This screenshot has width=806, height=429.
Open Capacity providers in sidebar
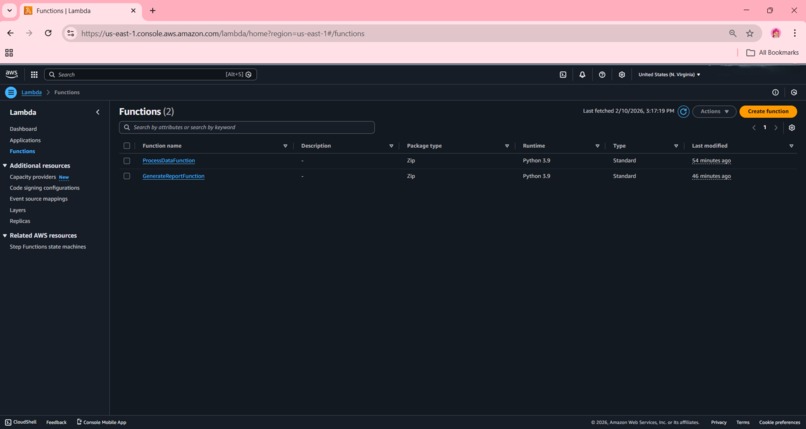(x=33, y=177)
